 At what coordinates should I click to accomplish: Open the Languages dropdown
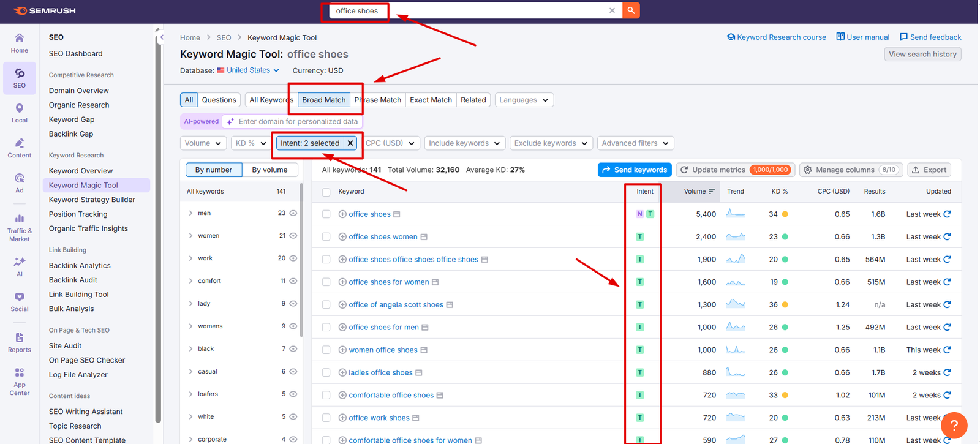pyautogui.click(x=524, y=100)
